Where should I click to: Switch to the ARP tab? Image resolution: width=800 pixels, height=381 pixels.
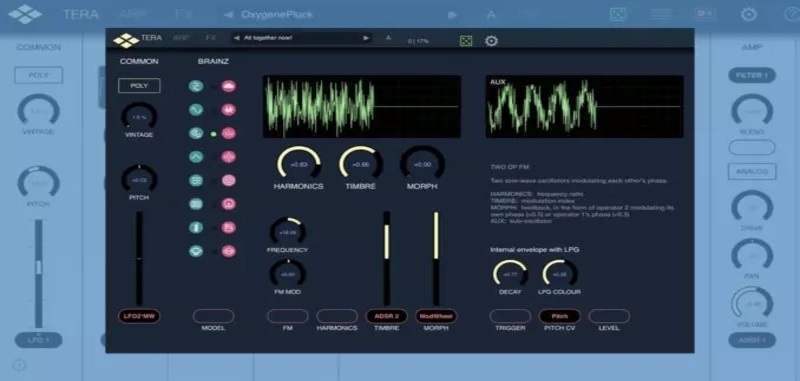point(181,38)
